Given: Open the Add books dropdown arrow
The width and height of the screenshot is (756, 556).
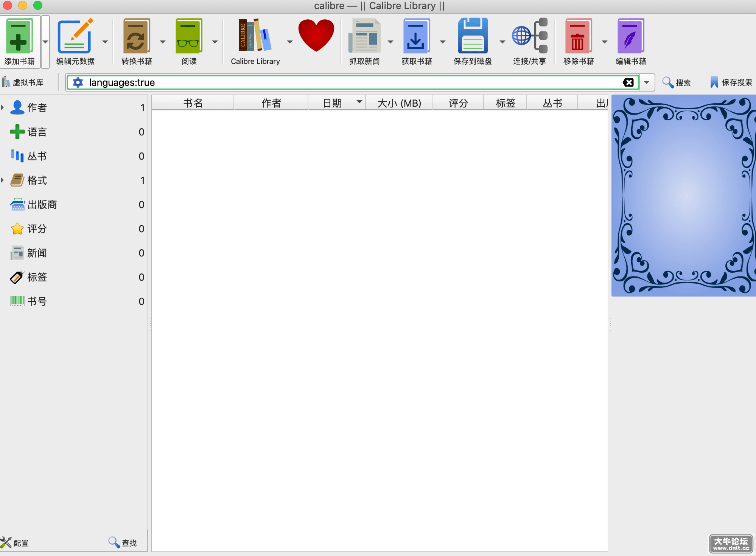Looking at the screenshot, I should tap(45, 42).
